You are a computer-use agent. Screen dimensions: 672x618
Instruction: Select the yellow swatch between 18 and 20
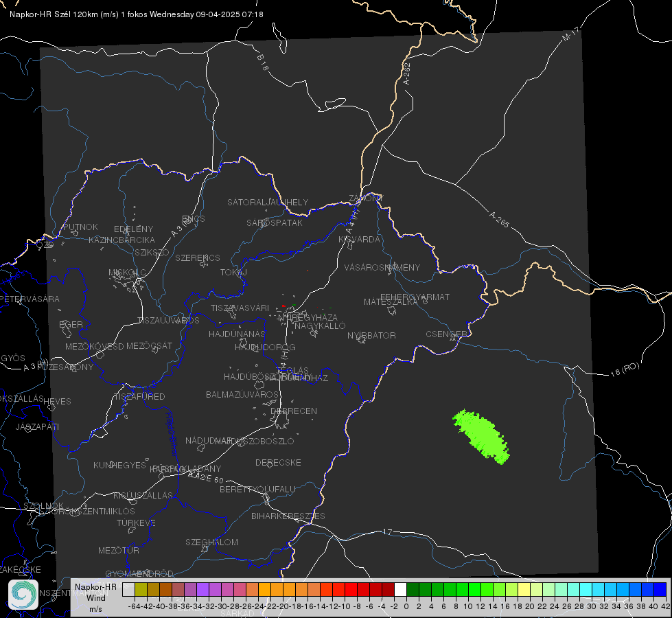tap(524, 589)
